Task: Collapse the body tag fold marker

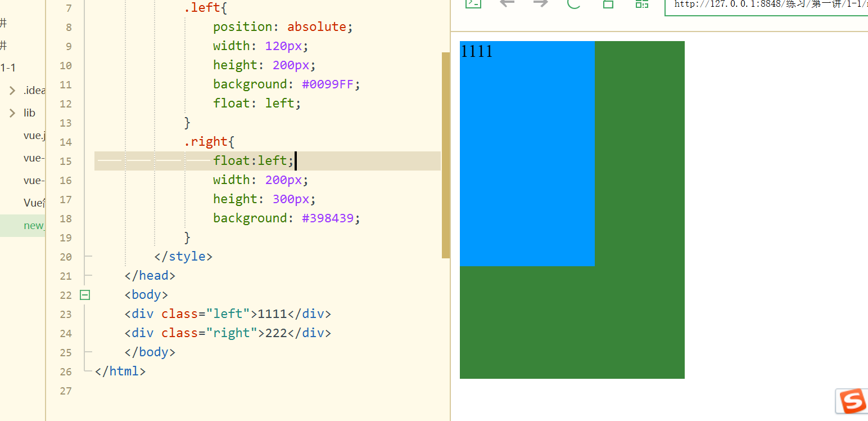Action: (x=85, y=295)
